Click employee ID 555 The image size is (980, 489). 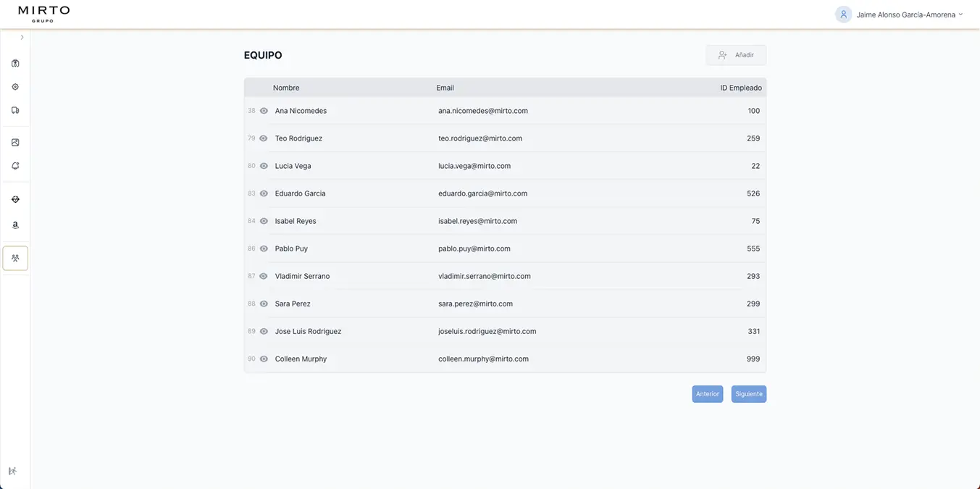tap(753, 248)
